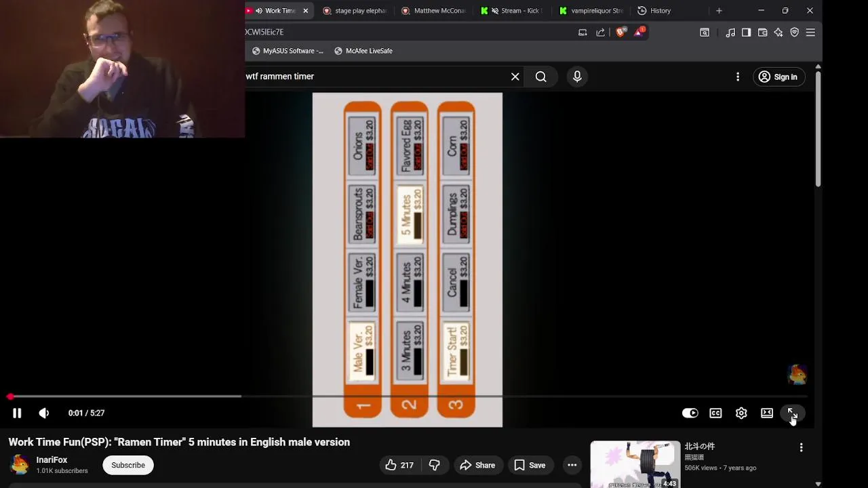868x488 pixels.
Task: Subscribe to InariFox channel
Action: tap(128, 465)
